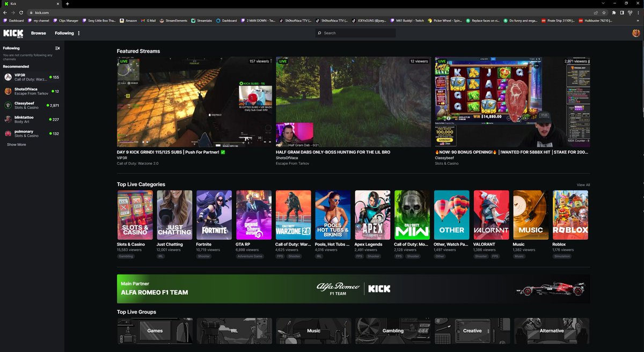Open GTA RP category card
644x352 pixels.
tap(254, 215)
